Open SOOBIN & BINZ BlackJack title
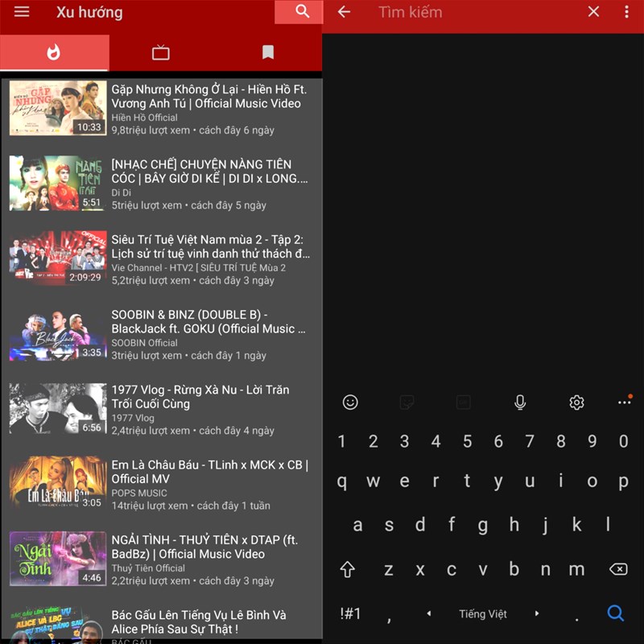Screen dimensions: 644x644 point(208,321)
